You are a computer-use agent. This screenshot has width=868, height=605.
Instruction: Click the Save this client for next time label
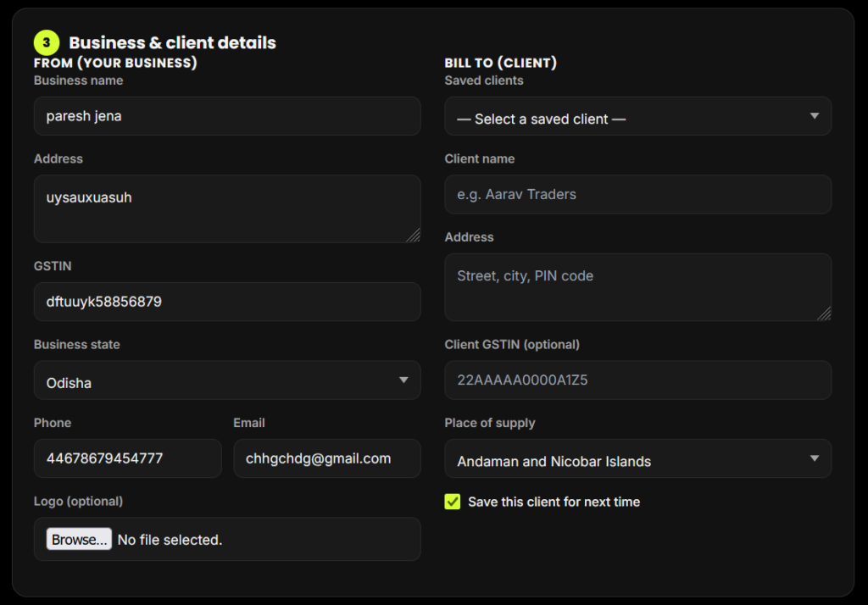554,502
